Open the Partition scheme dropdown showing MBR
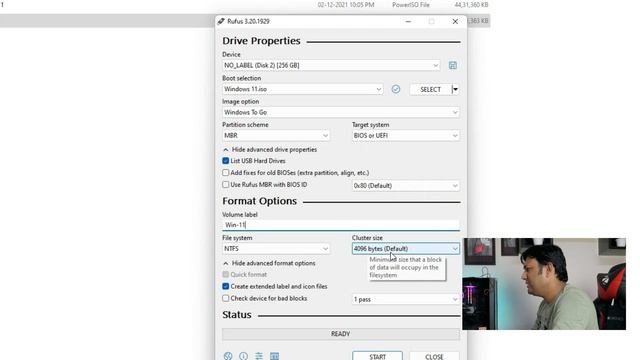Viewport: 640px width, 360px height. point(276,136)
